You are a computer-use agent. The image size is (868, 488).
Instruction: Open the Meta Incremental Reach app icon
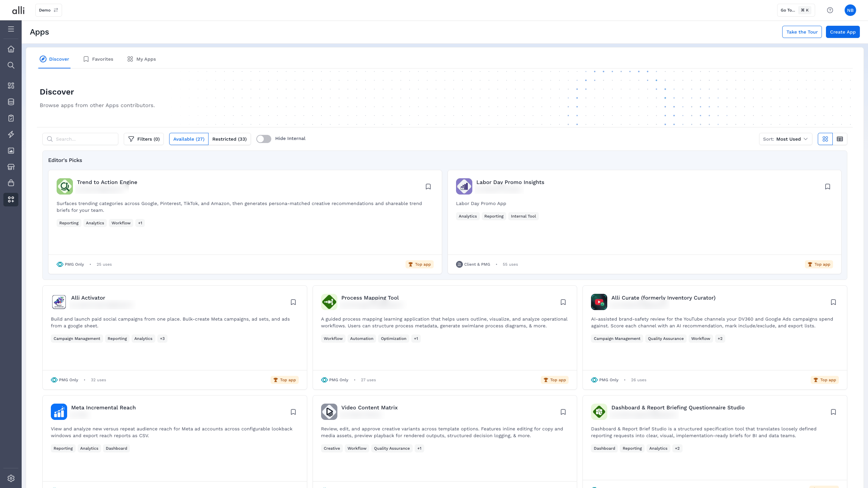coord(59,412)
